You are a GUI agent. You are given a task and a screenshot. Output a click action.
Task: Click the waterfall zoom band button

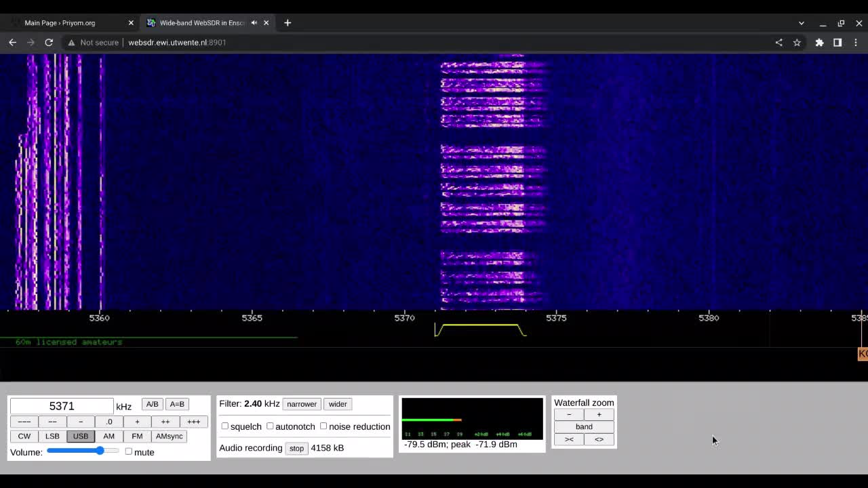(584, 427)
